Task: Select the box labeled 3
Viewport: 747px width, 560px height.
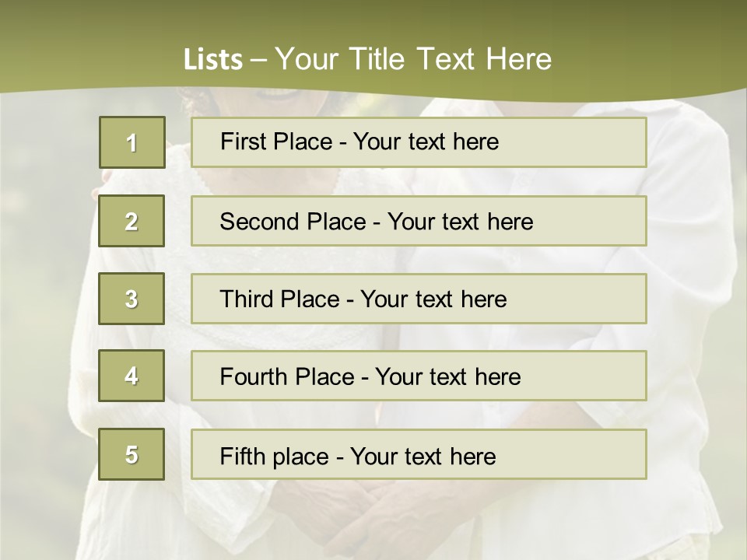Action: [132, 299]
